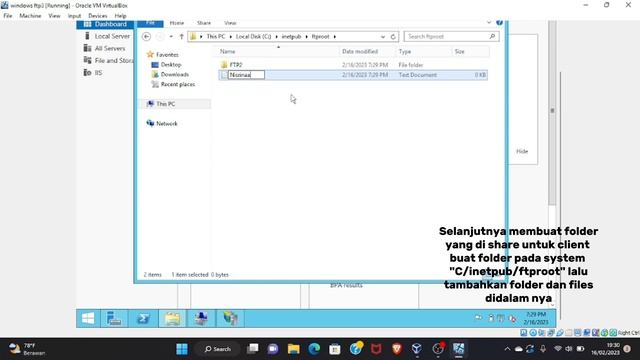
Task: Open Server Manager from the guest taskbar
Action: pyautogui.click(x=114, y=318)
